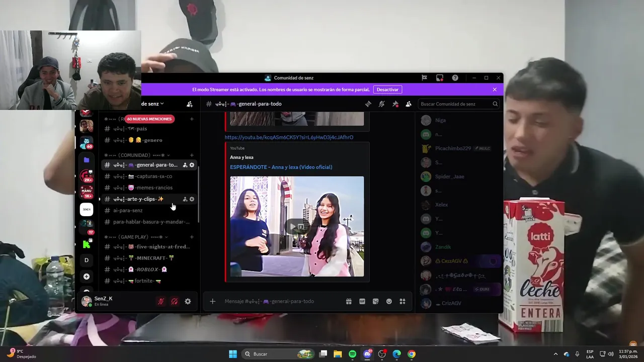Add channel to top category plus

click(x=192, y=119)
